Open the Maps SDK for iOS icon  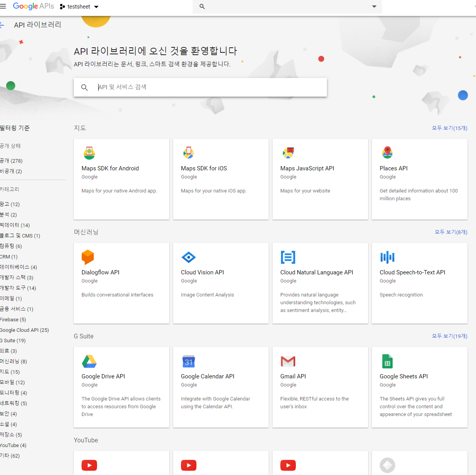coord(189,153)
